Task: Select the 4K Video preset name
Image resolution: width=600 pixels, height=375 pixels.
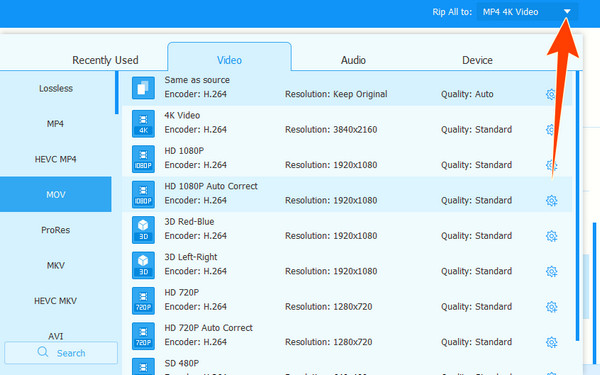Action: (182, 115)
